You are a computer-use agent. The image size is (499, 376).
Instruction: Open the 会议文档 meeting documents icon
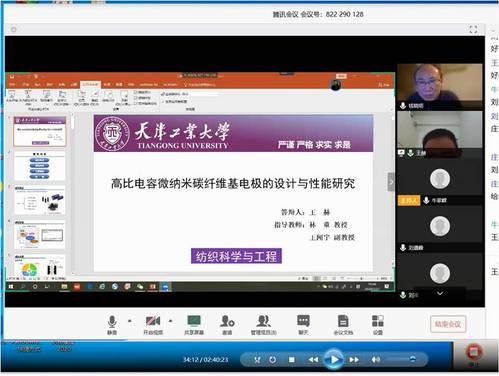point(343,324)
